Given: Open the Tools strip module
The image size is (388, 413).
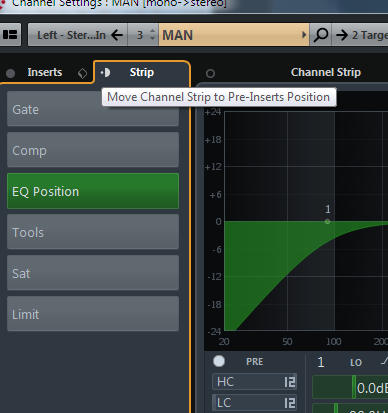Looking at the screenshot, I should point(93,232).
